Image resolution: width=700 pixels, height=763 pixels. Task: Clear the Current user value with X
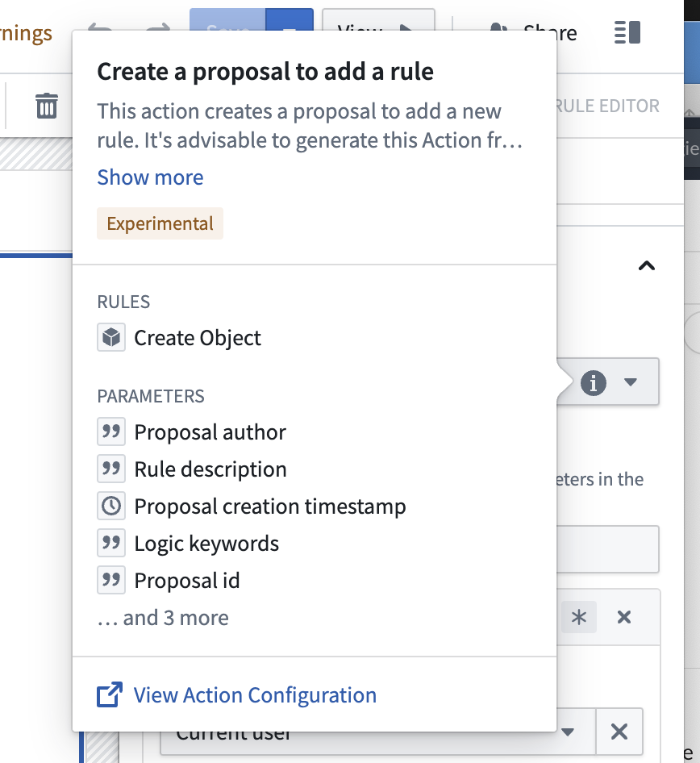[619, 732]
